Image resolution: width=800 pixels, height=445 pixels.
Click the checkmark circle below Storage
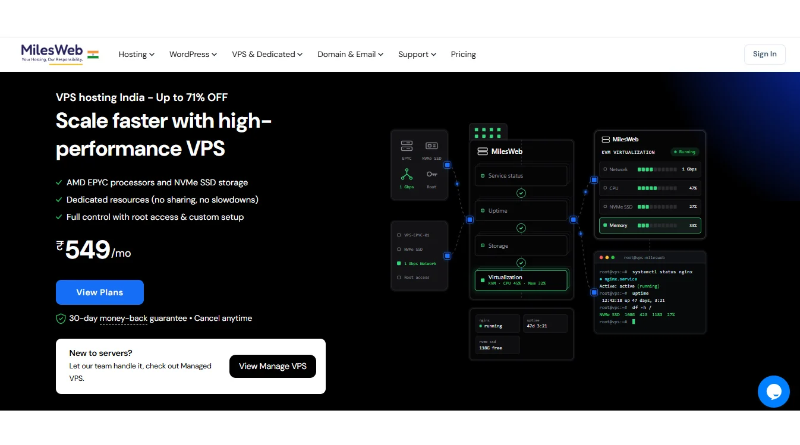[521, 263]
